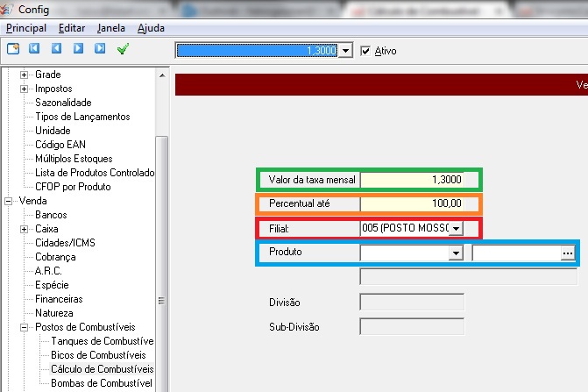
Task: Select the Grade tree label
Action: (x=48, y=75)
